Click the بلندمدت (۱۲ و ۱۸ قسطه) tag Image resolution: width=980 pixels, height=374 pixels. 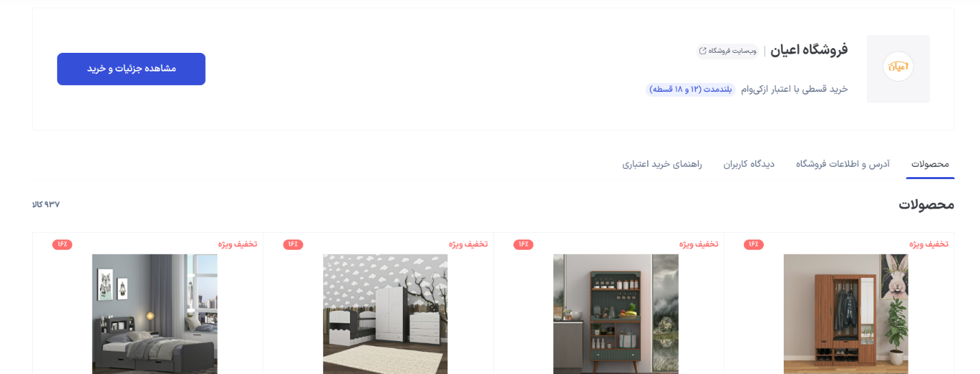click(x=690, y=89)
